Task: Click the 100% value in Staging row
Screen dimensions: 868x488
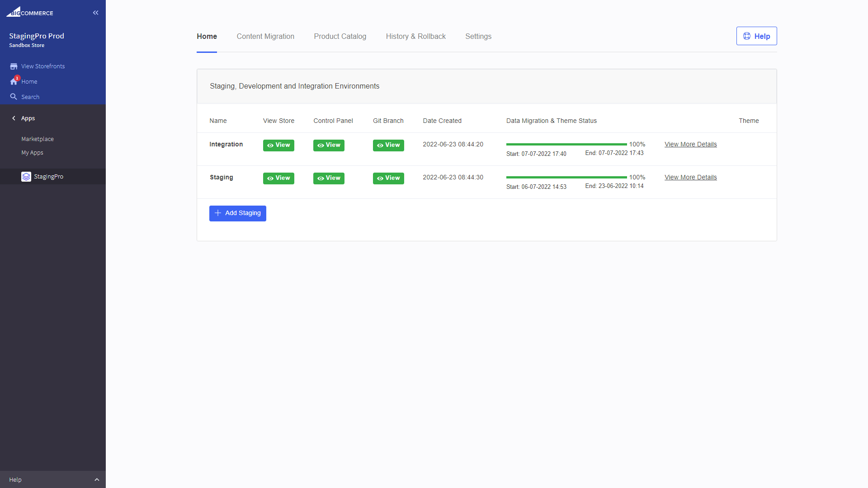Action: click(x=637, y=178)
